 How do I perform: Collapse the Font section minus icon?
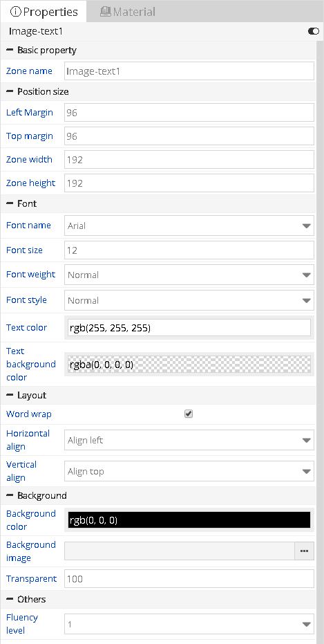(10, 203)
